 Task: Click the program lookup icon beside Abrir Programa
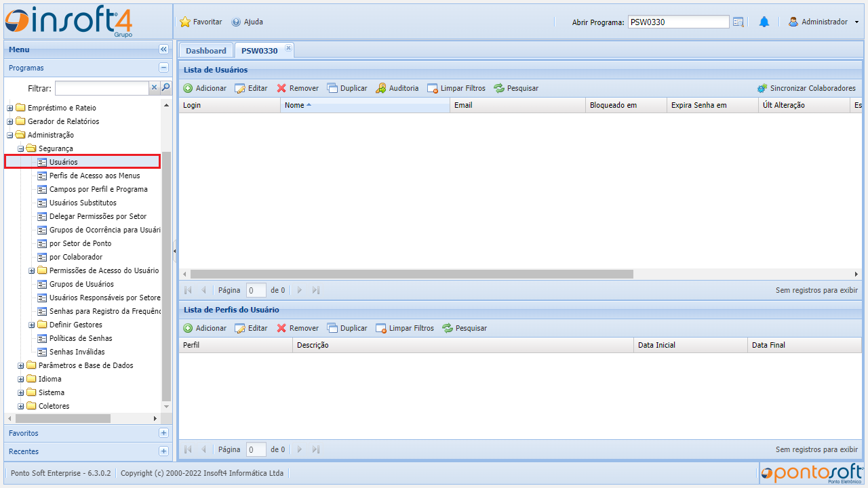click(738, 22)
